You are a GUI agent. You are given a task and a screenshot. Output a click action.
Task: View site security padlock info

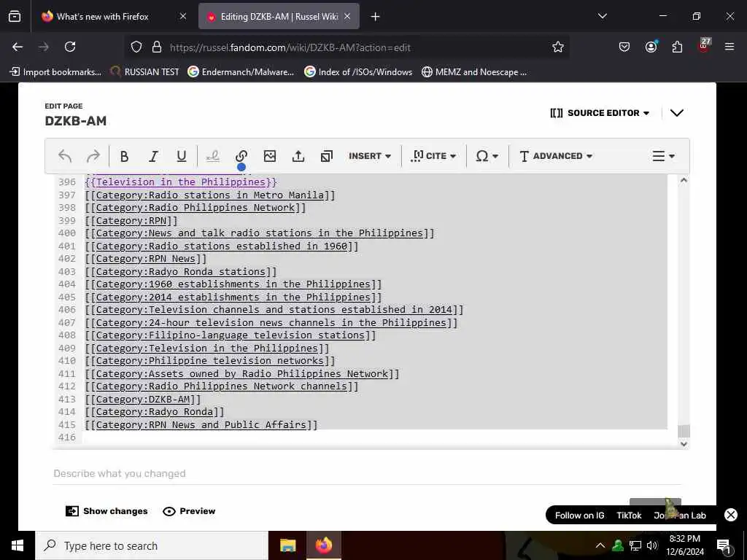click(x=156, y=47)
